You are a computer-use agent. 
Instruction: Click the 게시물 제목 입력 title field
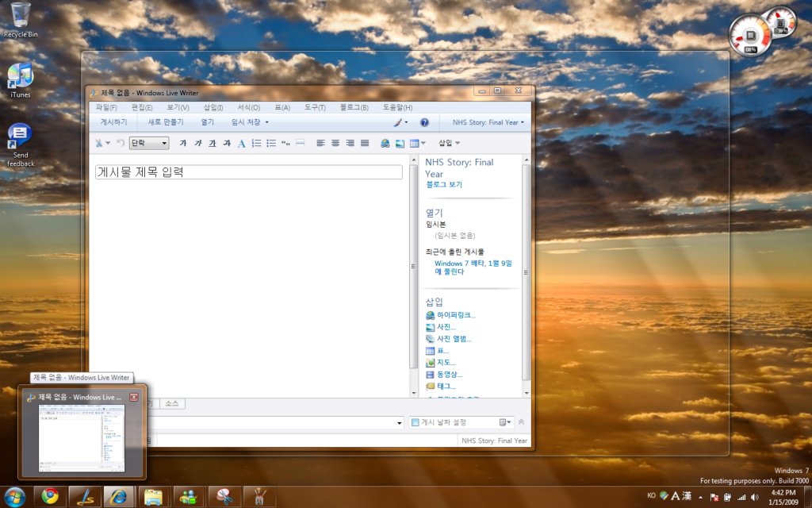pos(248,172)
